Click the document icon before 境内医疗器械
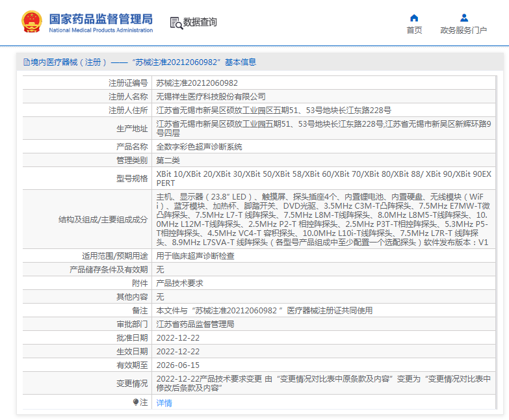The height and width of the screenshot is (420, 509). [26, 62]
